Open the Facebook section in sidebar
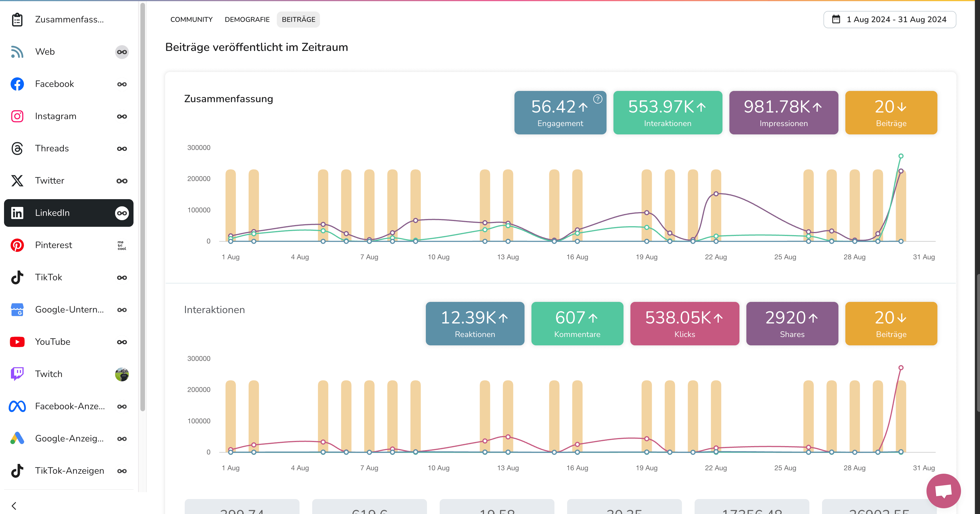980x514 pixels. 54,84
